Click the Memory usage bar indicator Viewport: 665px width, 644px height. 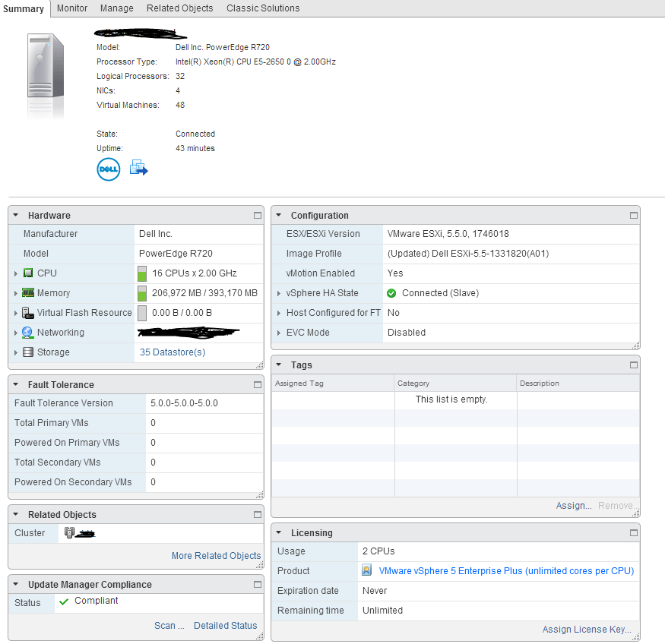pos(142,293)
